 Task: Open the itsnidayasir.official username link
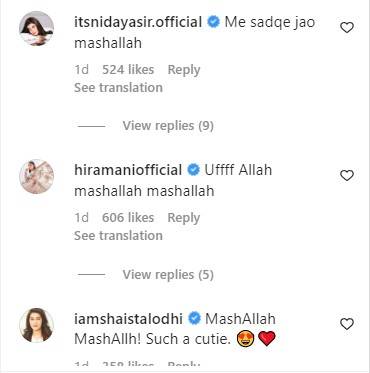coord(138,22)
